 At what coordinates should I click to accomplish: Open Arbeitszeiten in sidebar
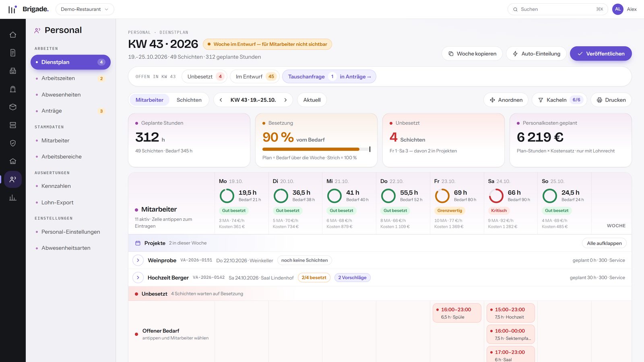(70, 78)
